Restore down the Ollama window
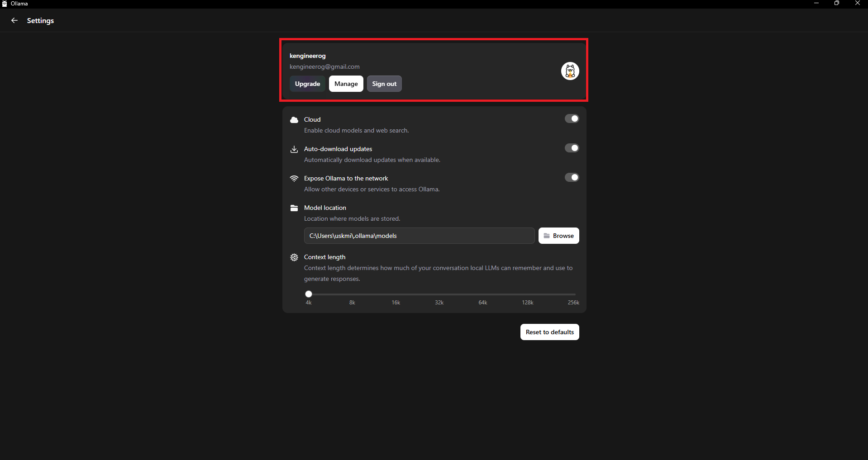This screenshot has width=868, height=460. 837,4
